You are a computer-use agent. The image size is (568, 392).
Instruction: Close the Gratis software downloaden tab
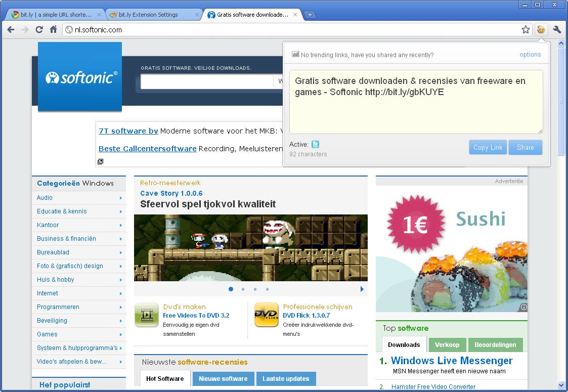(295, 15)
